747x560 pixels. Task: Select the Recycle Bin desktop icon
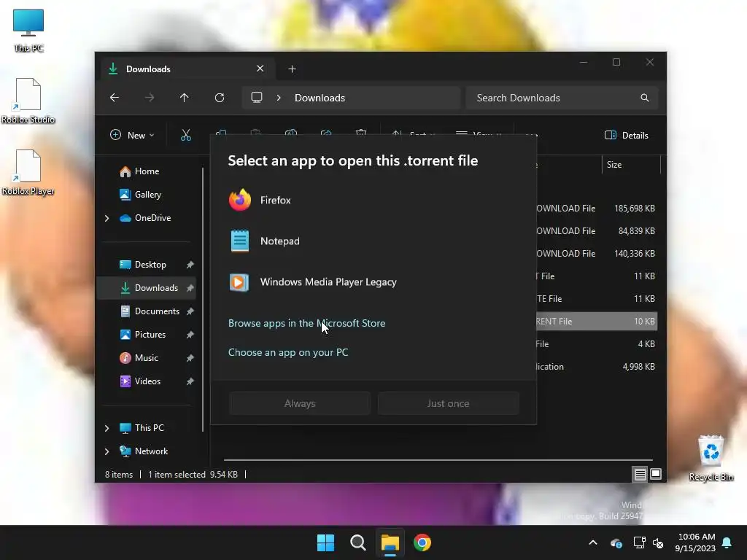pos(711,458)
